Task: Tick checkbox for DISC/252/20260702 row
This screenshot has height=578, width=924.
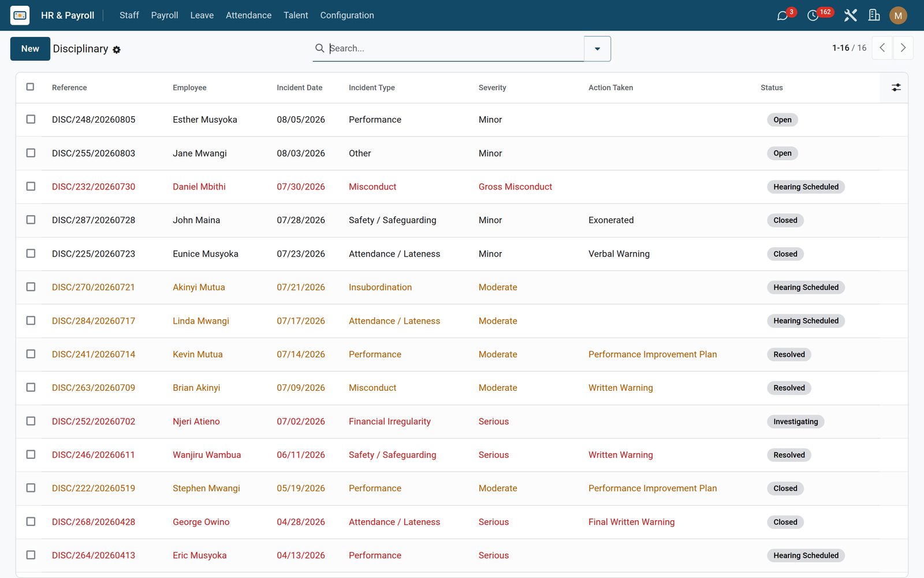Action: [x=31, y=421]
